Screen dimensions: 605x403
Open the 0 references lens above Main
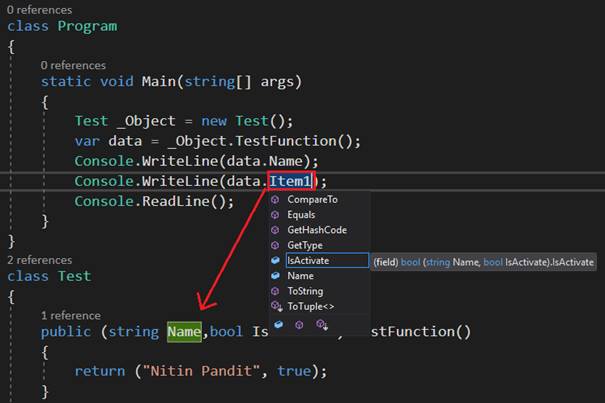tap(73, 65)
